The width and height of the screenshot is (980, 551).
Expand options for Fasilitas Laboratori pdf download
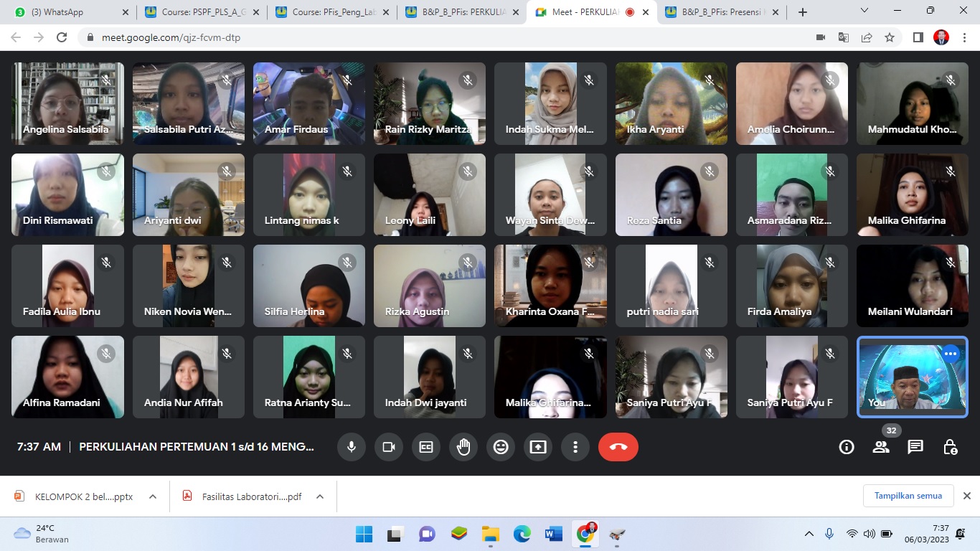(320, 496)
